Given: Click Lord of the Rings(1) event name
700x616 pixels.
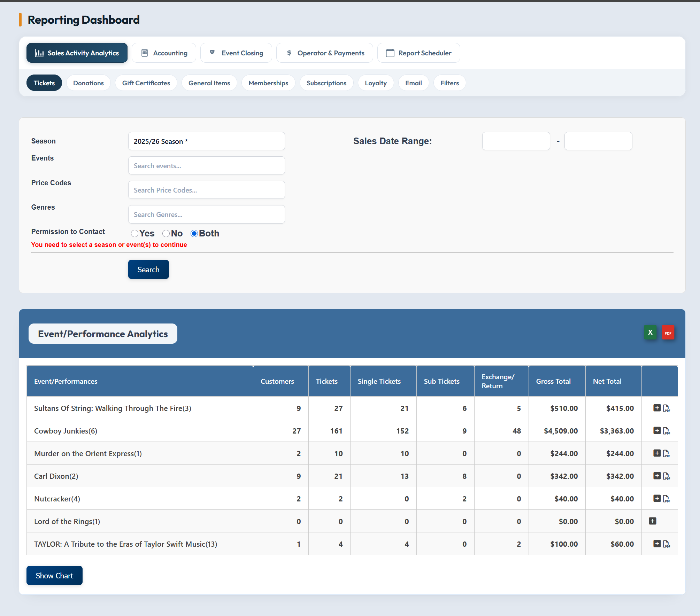Looking at the screenshot, I should (x=67, y=521).
